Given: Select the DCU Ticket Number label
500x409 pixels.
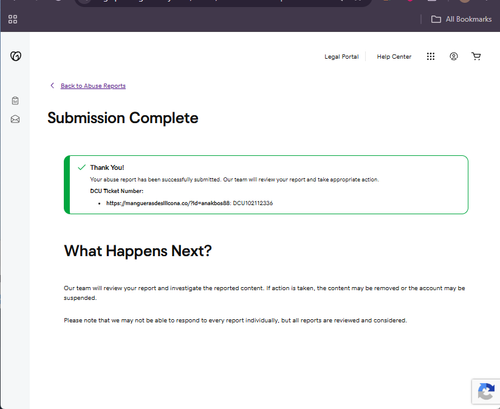Looking at the screenshot, I should (x=117, y=191).
